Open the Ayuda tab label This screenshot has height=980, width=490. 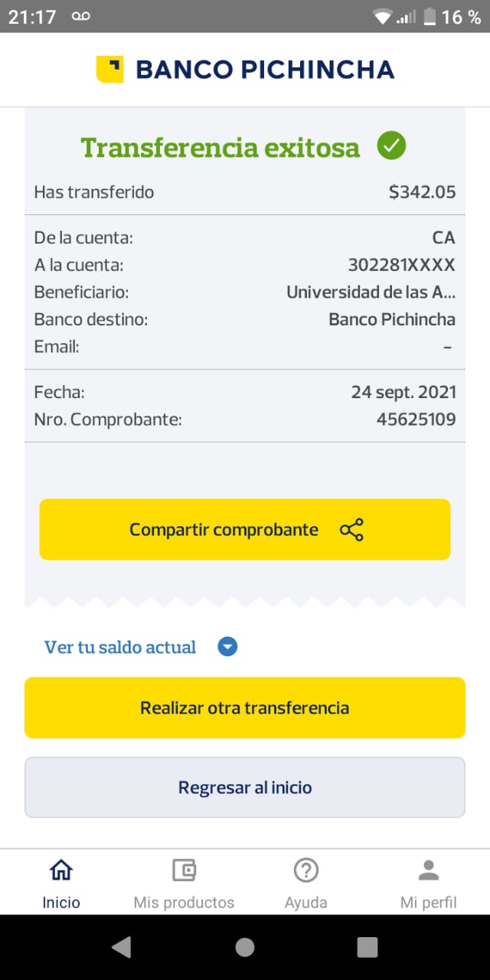306,903
